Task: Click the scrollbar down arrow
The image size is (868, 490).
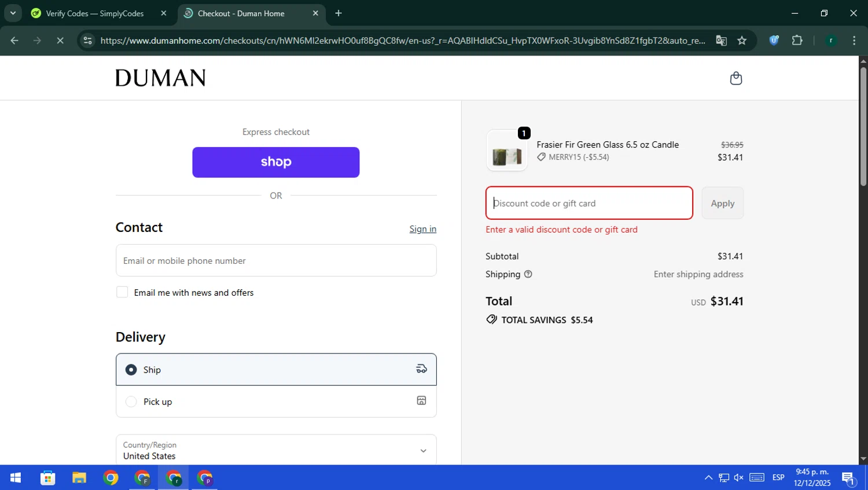Action: [863, 459]
